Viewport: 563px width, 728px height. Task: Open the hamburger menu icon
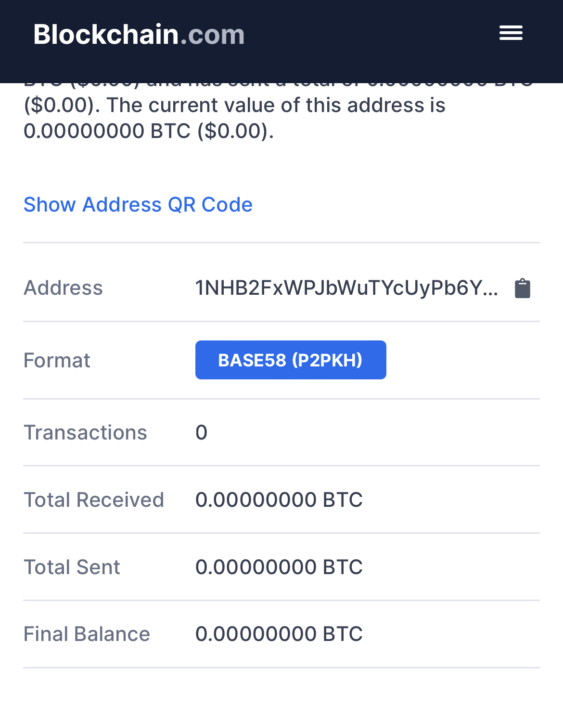pos(511,33)
